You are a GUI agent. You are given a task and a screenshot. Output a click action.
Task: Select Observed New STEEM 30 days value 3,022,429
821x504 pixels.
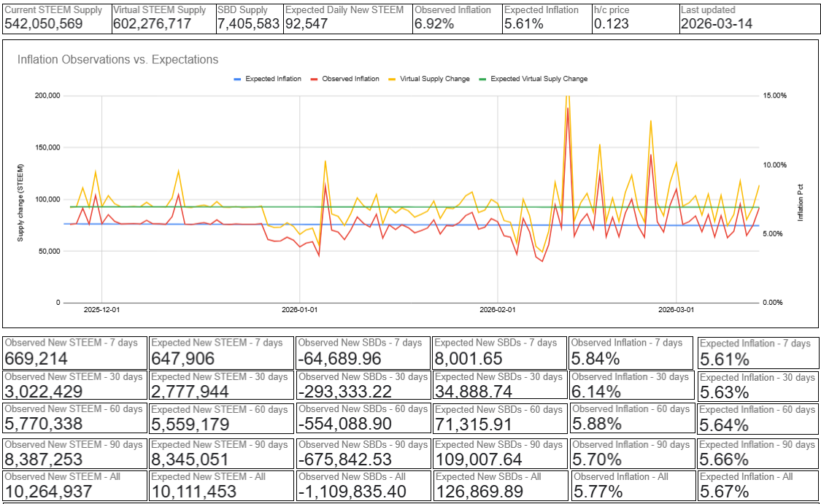tap(44, 392)
